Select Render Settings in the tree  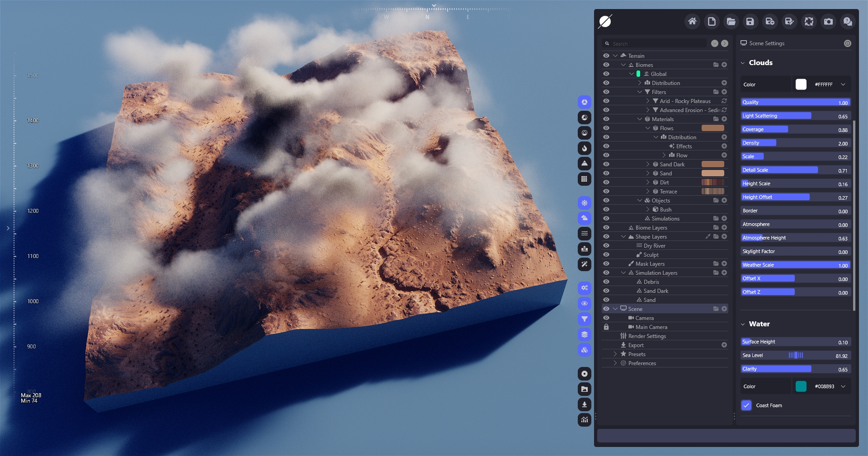coord(647,336)
